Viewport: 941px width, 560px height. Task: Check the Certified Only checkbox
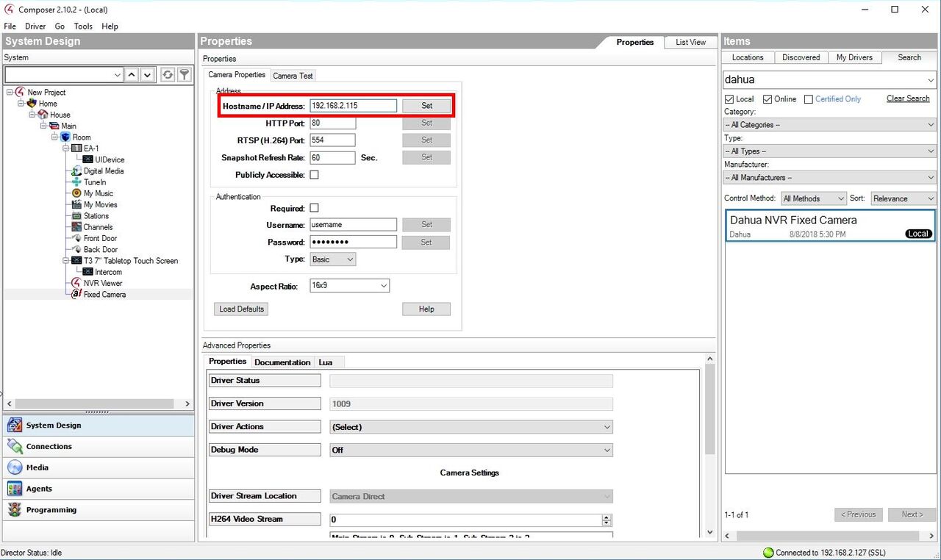[x=809, y=99]
